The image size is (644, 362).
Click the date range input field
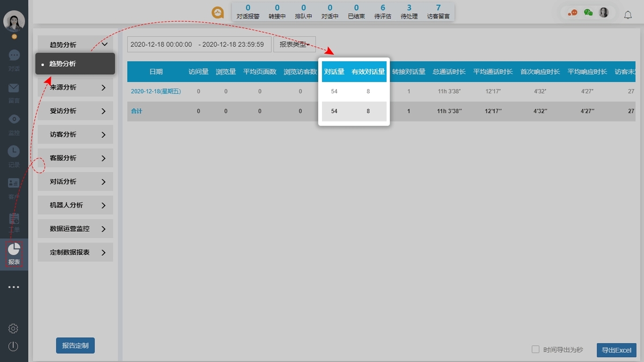click(x=199, y=45)
